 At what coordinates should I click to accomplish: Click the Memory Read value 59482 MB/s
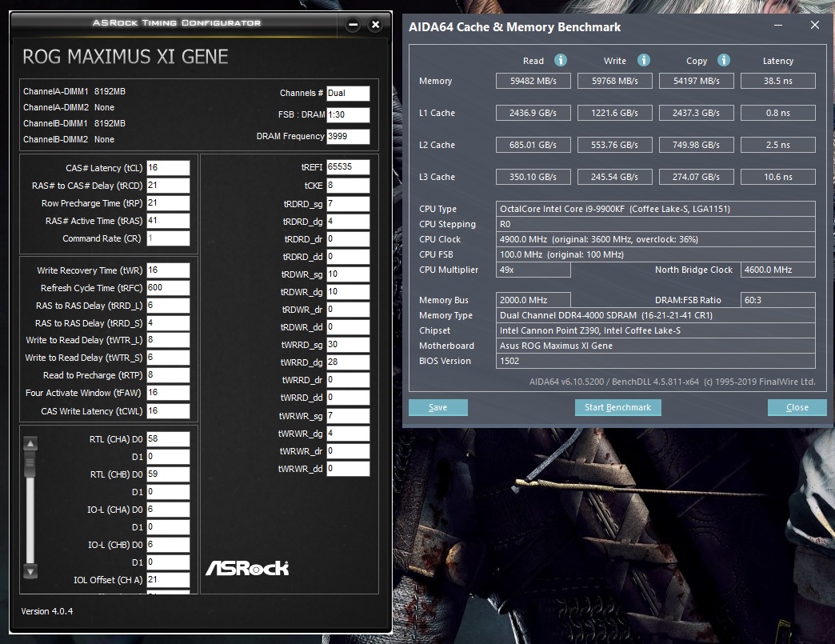[533, 81]
